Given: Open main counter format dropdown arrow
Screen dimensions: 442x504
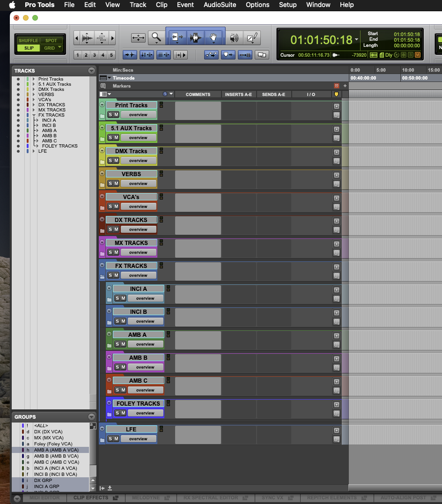Looking at the screenshot, I should pyautogui.click(x=356, y=39).
